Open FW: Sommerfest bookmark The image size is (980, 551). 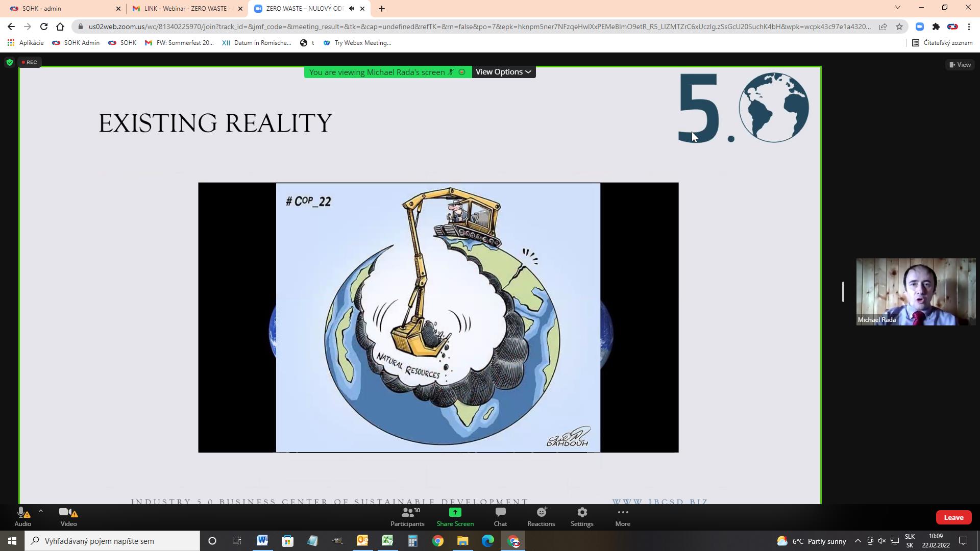pos(179,43)
